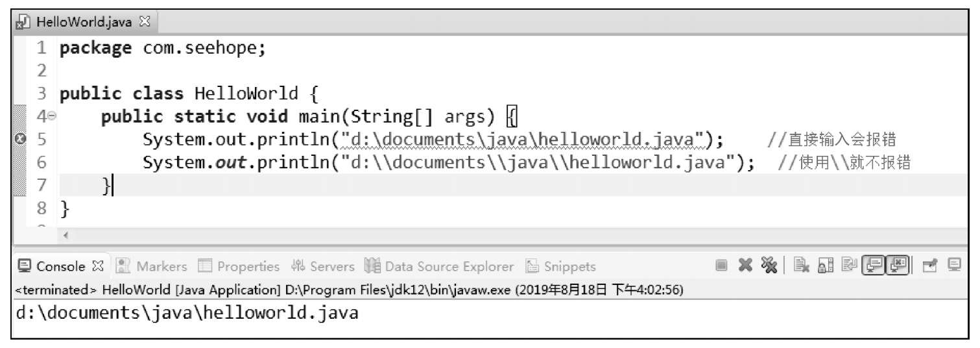This screenshot has width=980, height=348.
Task: Remove the launch with the X icon
Action: click(x=745, y=266)
